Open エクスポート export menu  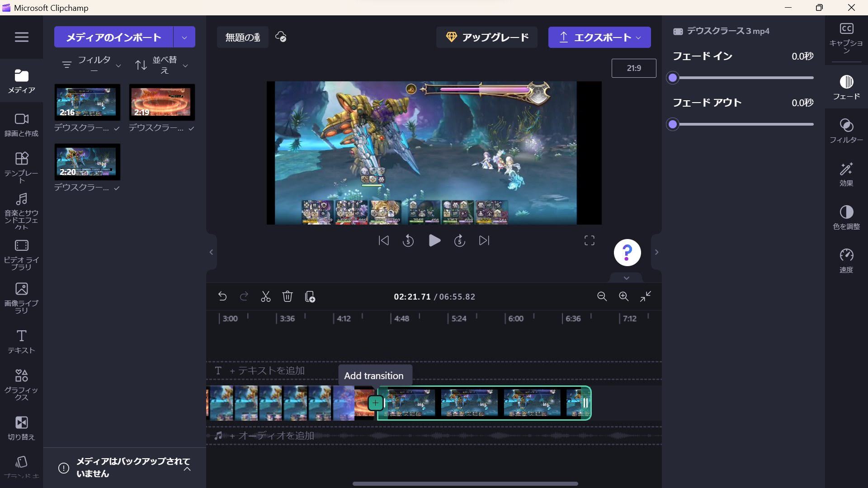coord(599,37)
